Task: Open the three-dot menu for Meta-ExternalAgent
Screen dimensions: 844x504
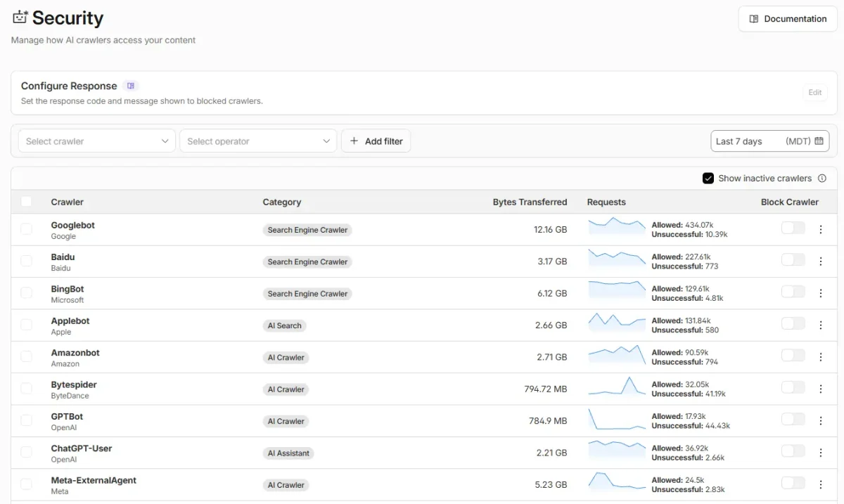Action: point(820,484)
